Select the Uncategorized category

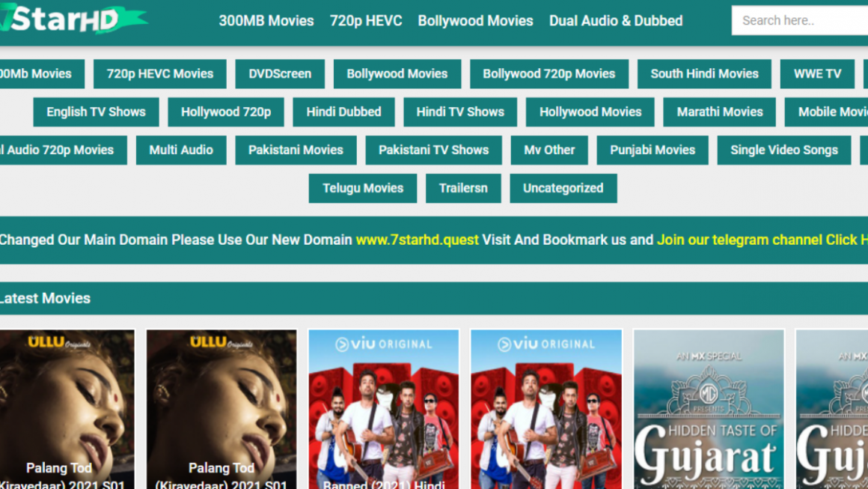(x=563, y=188)
